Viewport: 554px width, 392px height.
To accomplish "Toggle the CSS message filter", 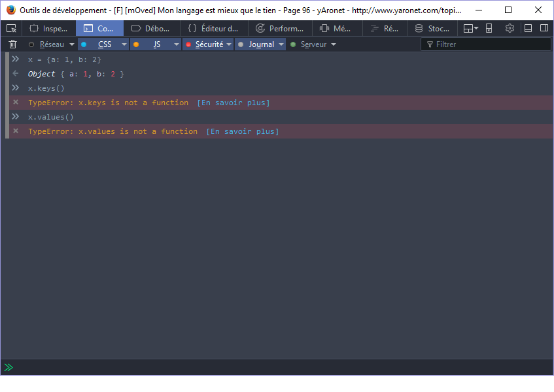I will (x=104, y=44).
